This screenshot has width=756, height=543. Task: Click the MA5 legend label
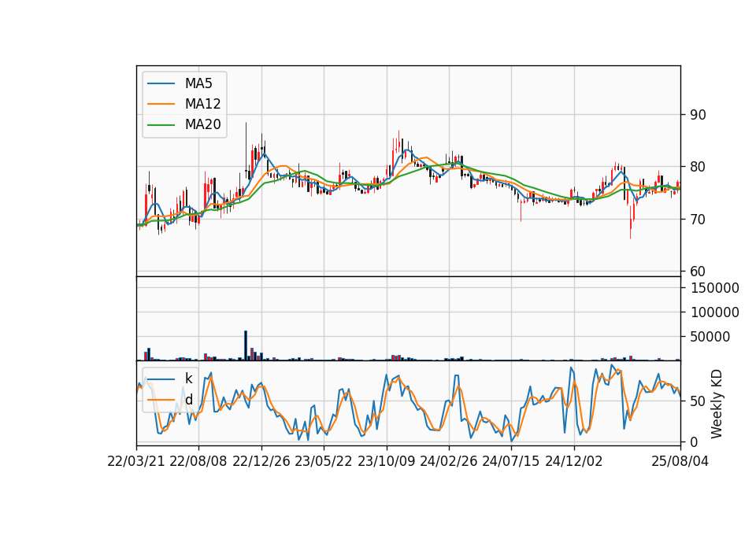point(198,83)
